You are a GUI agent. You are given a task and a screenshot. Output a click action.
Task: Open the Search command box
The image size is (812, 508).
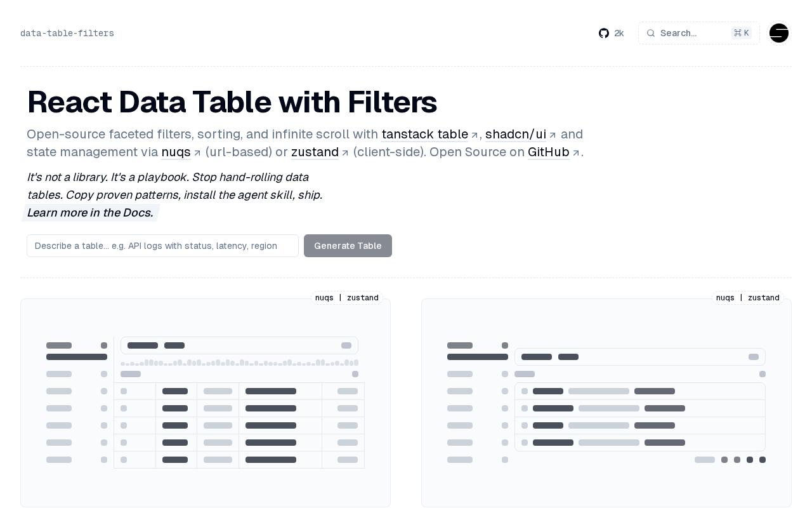[x=698, y=33]
